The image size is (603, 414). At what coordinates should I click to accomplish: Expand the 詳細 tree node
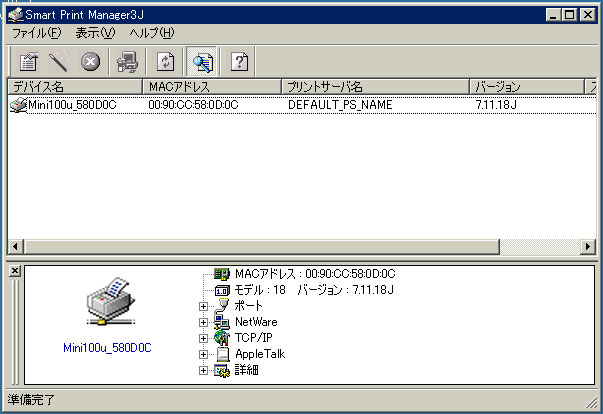pos(203,371)
